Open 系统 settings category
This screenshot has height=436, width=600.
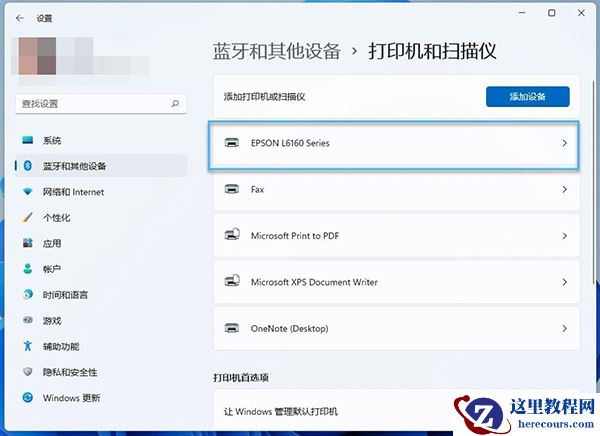click(x=101, y=140)
